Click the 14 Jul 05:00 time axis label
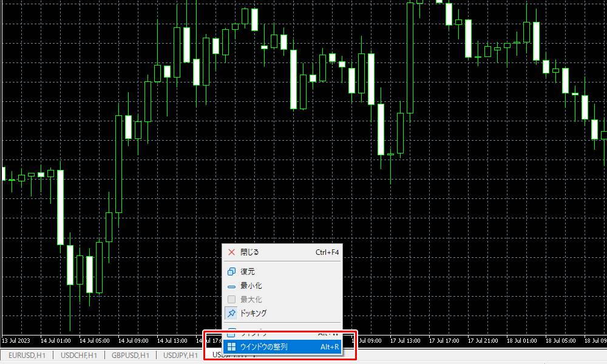607x364 pixels. 96,340
